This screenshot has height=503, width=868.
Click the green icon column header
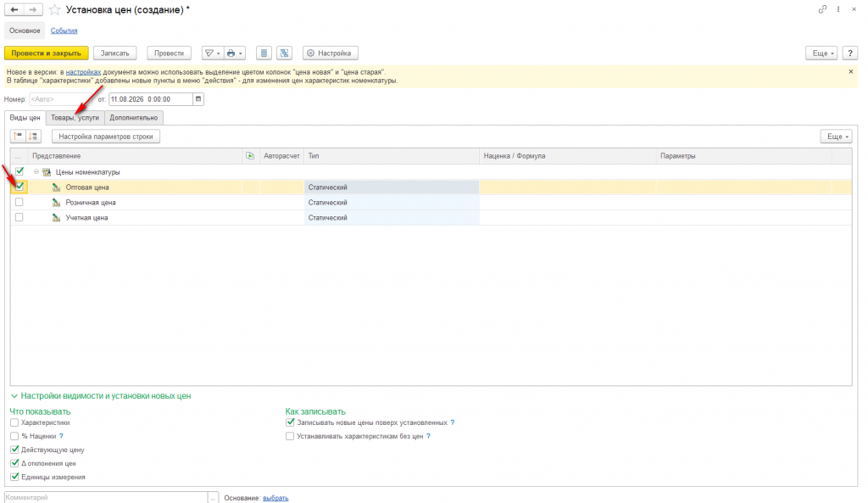[x=250, y=156]
